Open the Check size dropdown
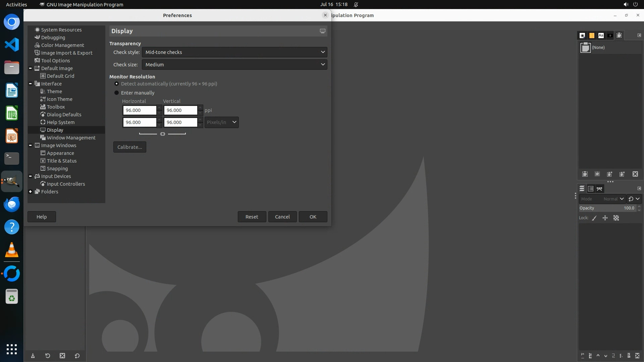644x362 pixels. pyautogui.click(x=234, y=65)
